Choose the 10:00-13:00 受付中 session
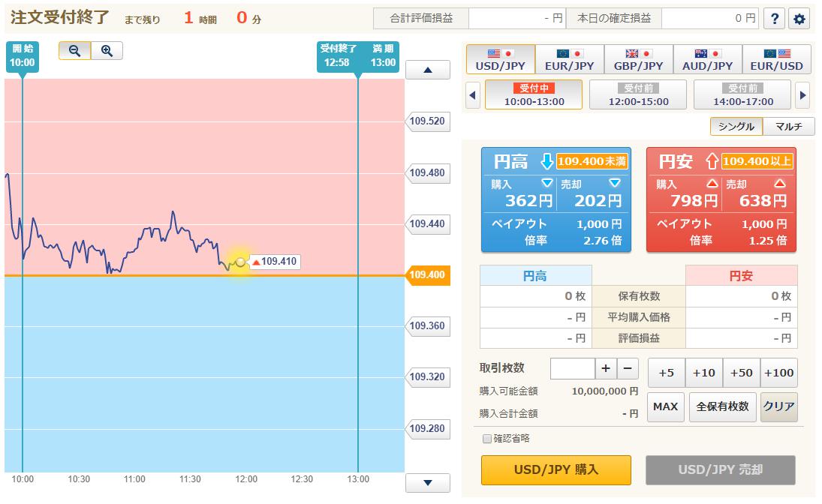Viewport: 822px width, 504px height. (534, 94)
